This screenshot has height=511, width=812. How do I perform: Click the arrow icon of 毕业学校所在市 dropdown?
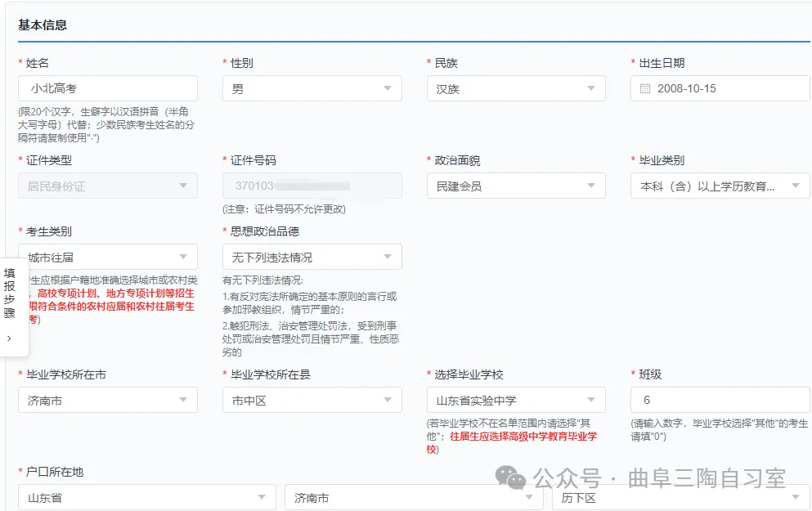[183, 400]
